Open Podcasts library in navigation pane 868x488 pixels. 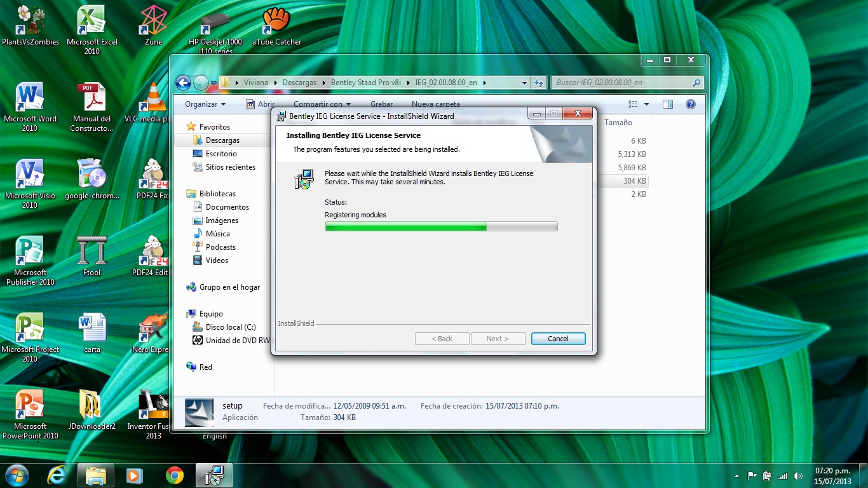pos(220,247)
